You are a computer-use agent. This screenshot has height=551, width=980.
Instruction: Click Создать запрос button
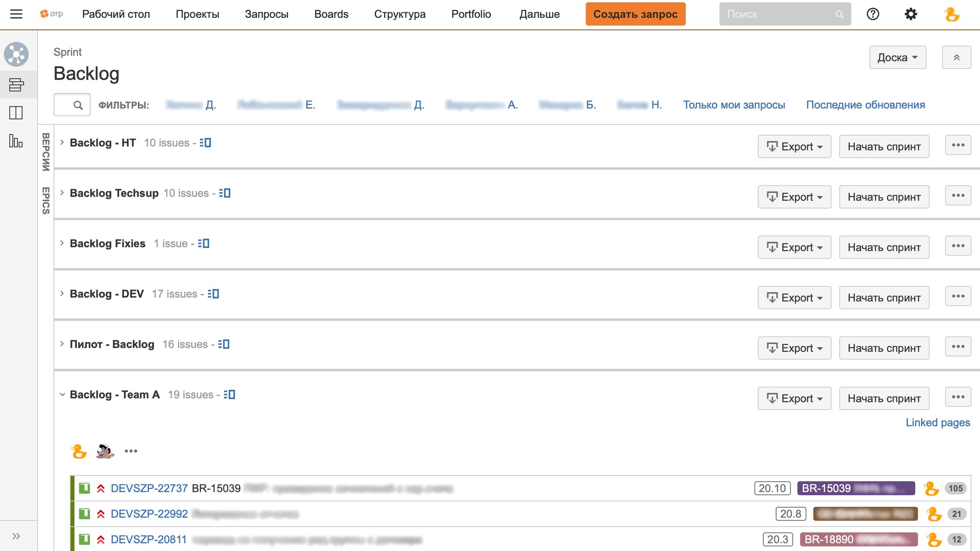(x=635, y=14)
